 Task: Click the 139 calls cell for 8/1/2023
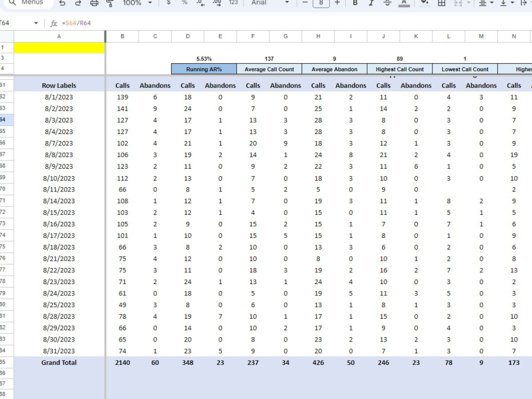tap(122, 97)
